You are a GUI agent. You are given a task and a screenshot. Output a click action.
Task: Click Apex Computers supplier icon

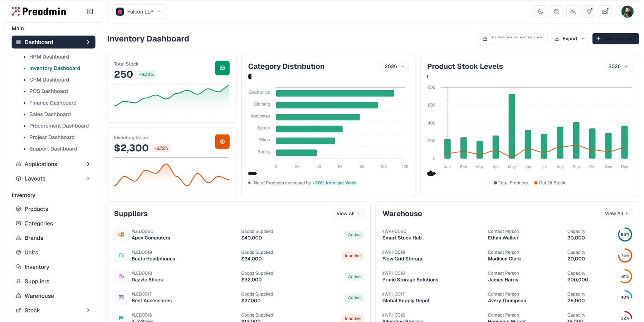pyautogui.click(x=121, y=235)
